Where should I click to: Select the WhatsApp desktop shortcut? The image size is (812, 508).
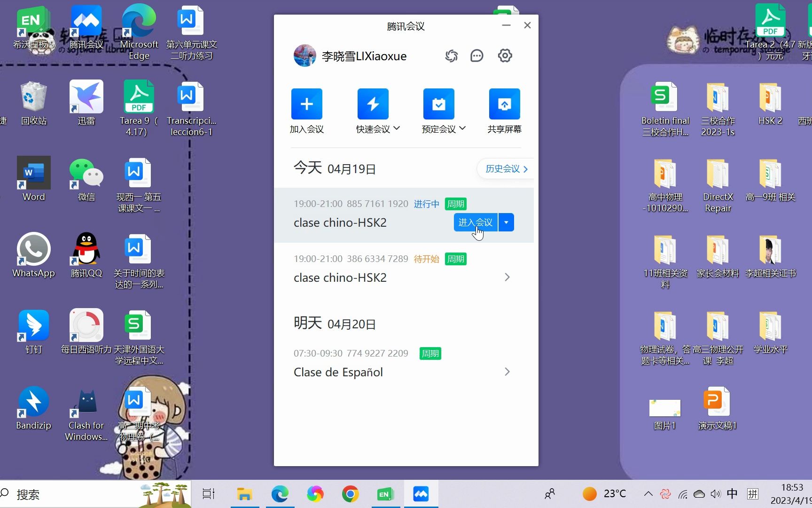click(34, 255)
